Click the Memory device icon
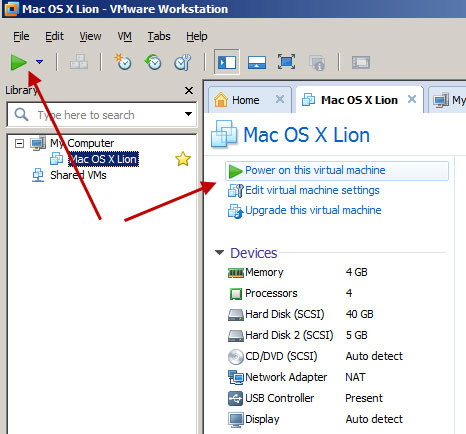The image size is (466, 434). coord(236,273)
